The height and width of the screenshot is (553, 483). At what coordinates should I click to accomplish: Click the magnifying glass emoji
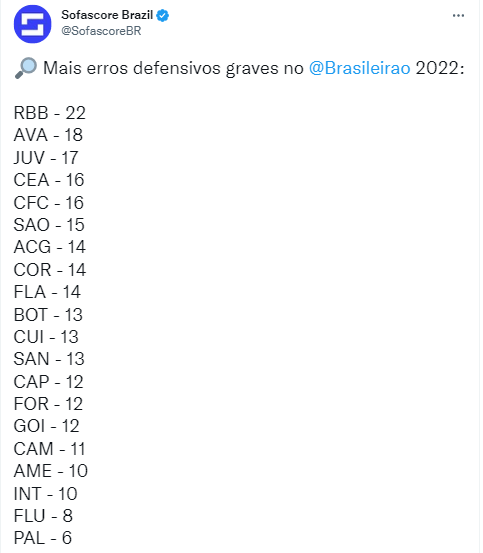(26, 68)
